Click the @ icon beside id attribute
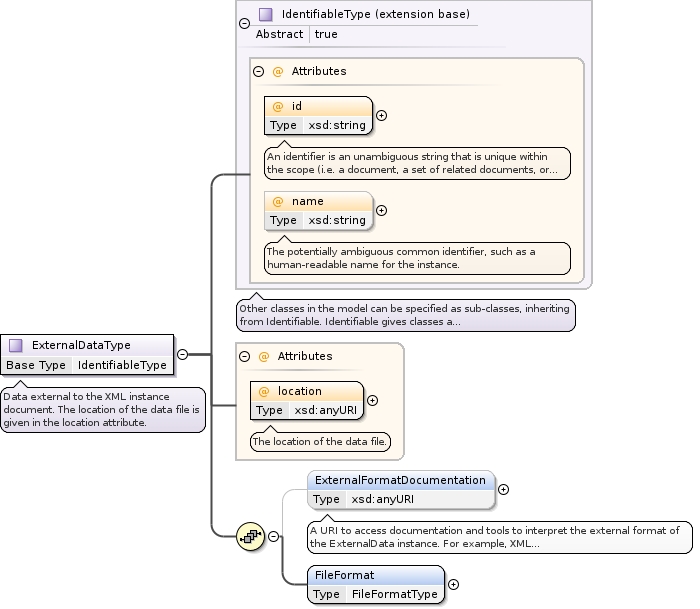Viewport: 700px width, 609px height. point(278,106)
